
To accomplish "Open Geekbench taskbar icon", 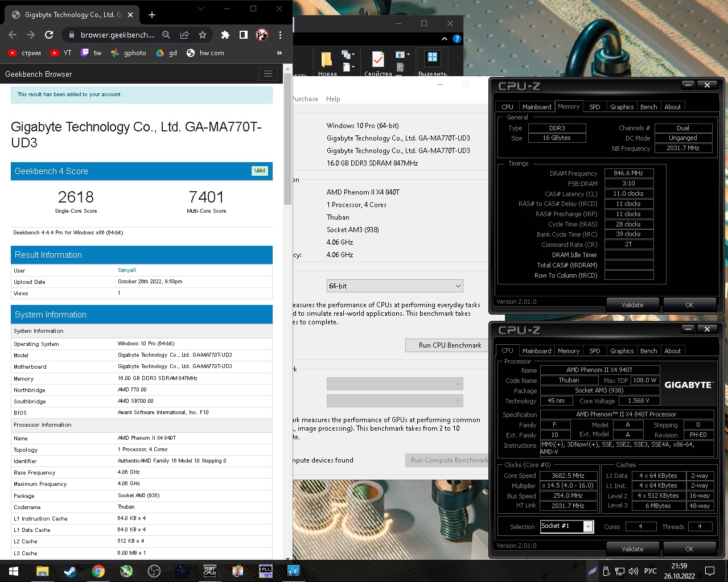I will [293, 571].
